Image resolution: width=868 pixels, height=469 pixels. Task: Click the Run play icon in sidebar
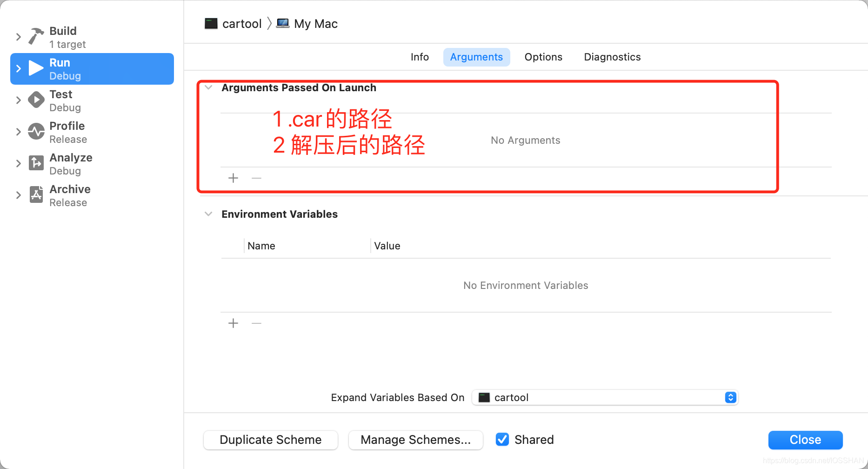pos(35,68)
